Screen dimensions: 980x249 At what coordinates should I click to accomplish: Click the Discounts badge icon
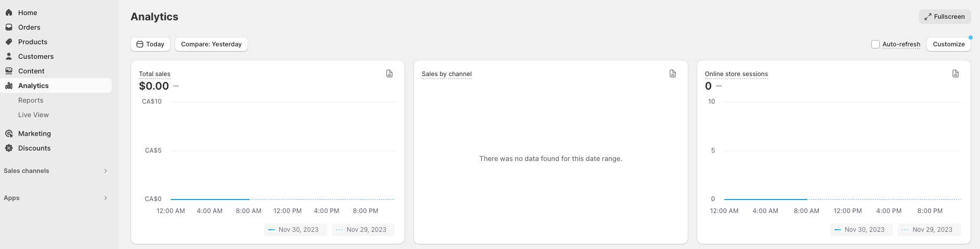click(x=9, y=148)
